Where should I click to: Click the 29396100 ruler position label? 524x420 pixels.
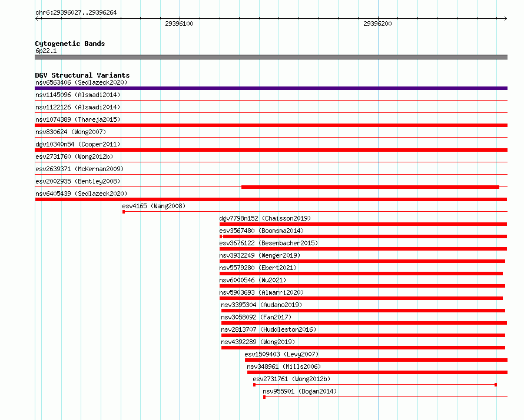point(179,24)
